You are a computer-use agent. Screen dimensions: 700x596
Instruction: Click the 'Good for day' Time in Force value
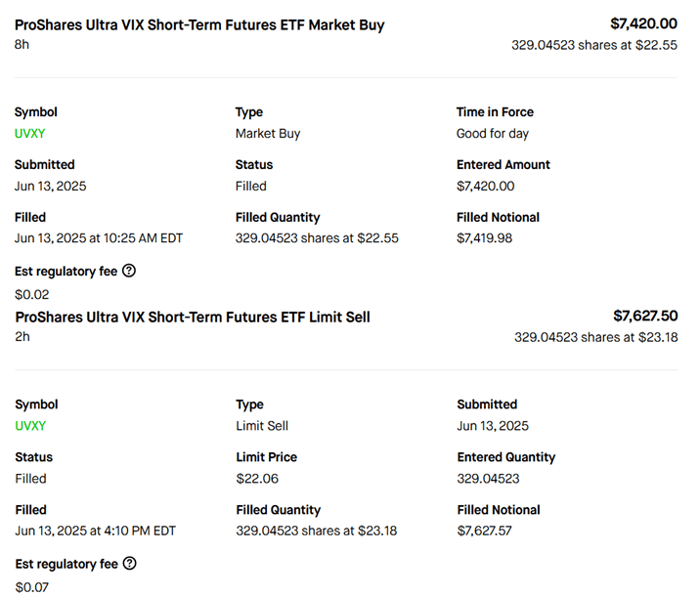tap(493, 134)
